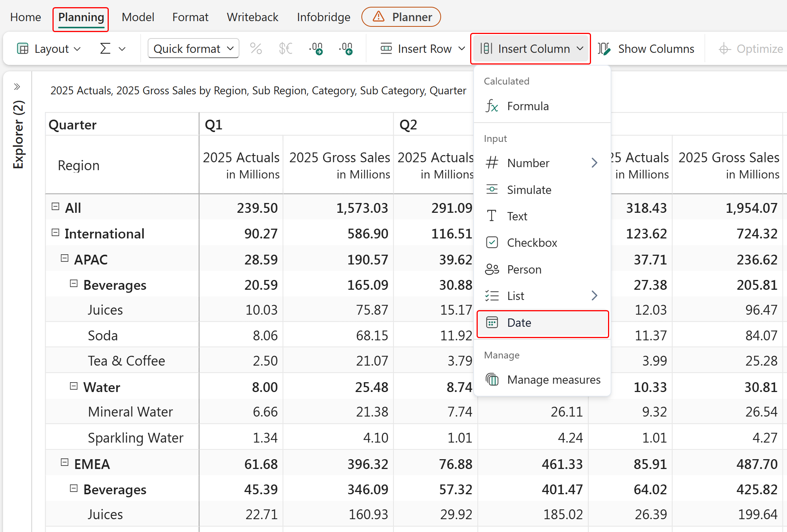Open the List column submenu
The height and width of the screenshot is (532, 787).
(x=542, y=296)
